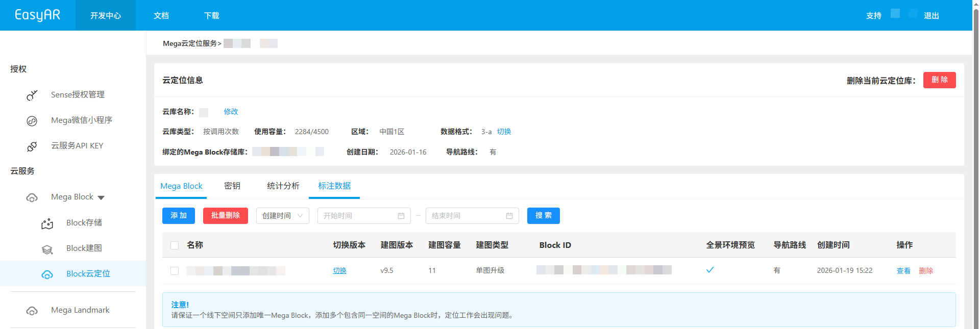Image resolution: width=980 pixels, height=329 pixels.
Task: Click the start-date calendar icon
Action: click(x=401, y=216)
